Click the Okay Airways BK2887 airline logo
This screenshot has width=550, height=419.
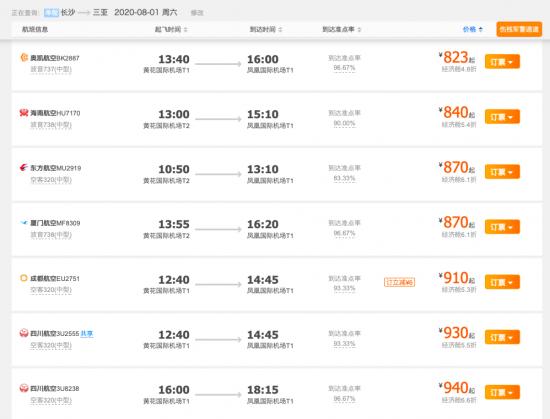click(24, 58)
